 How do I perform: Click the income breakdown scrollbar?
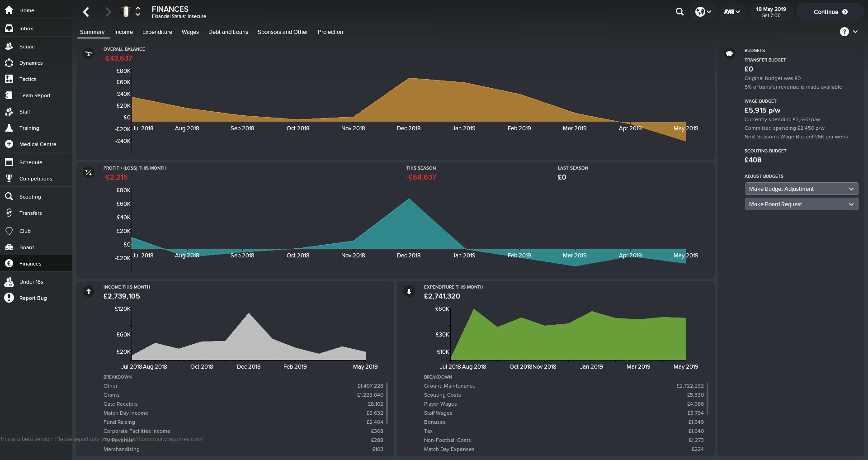click(387, 403)
